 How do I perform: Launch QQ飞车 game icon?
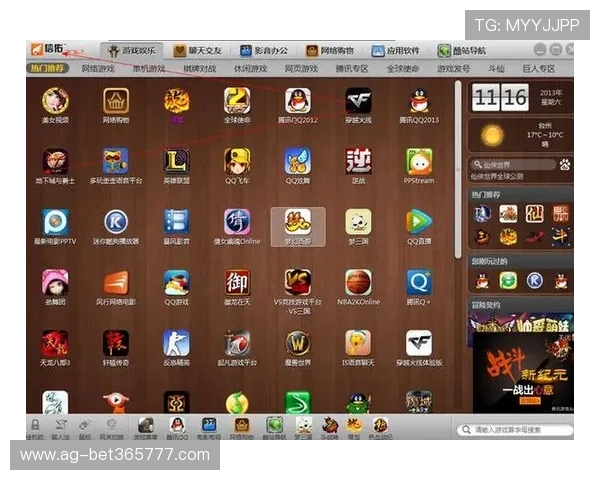coord(237,161)
